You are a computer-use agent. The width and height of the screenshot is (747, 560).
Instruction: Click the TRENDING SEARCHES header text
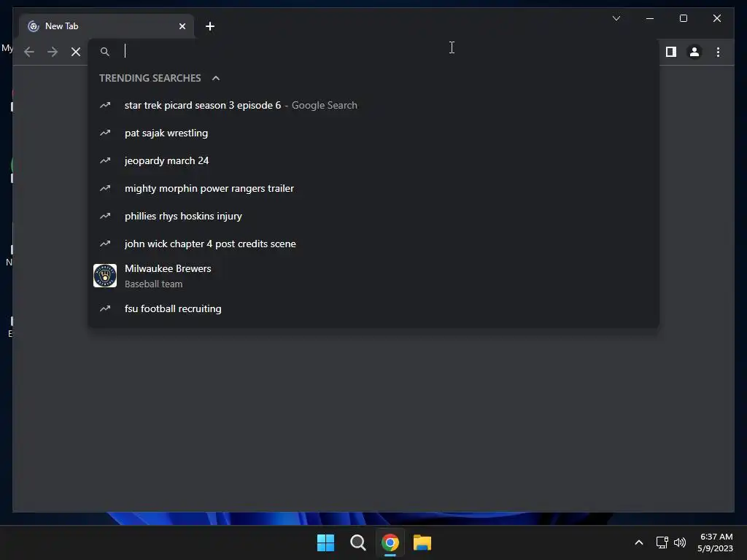point(150,78)
